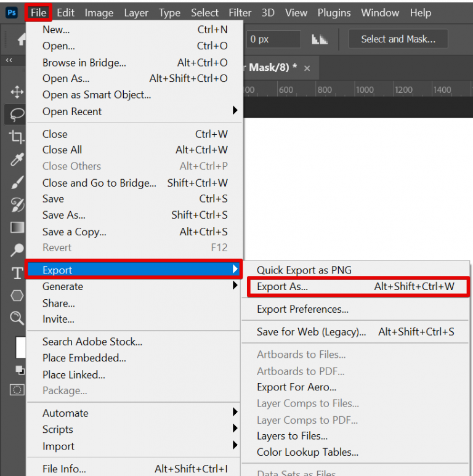Select the Lasso tool
Image resolution: width=473 pixels, height=476 pixels.
coord(17,115)
